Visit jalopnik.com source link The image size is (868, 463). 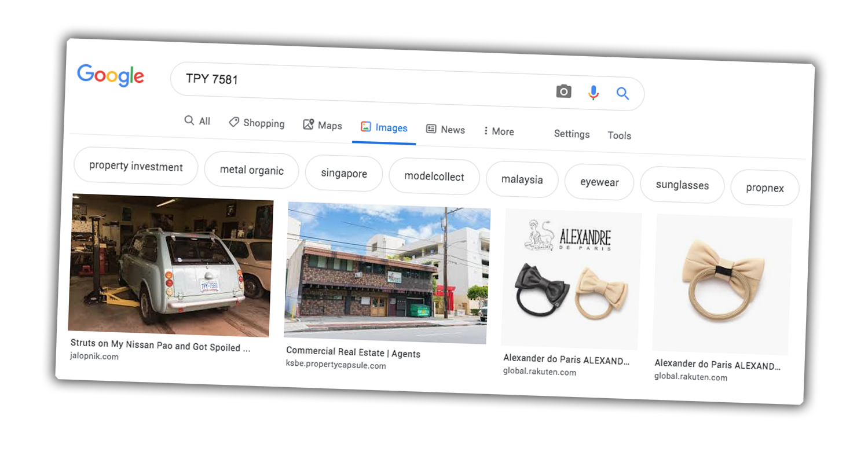tap(94, 356)
